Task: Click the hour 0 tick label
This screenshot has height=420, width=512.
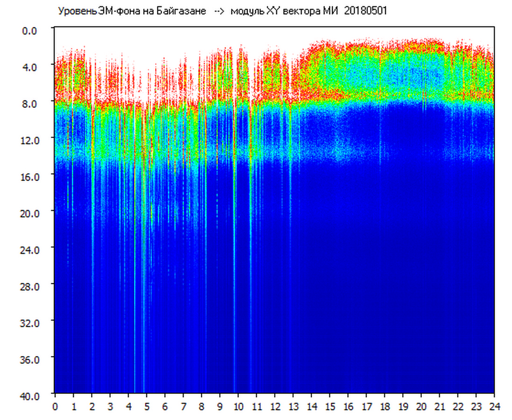Action: (x=55, y=406)
